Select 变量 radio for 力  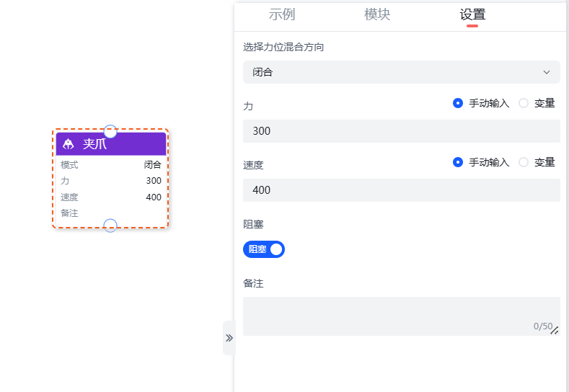coord(524,103)
